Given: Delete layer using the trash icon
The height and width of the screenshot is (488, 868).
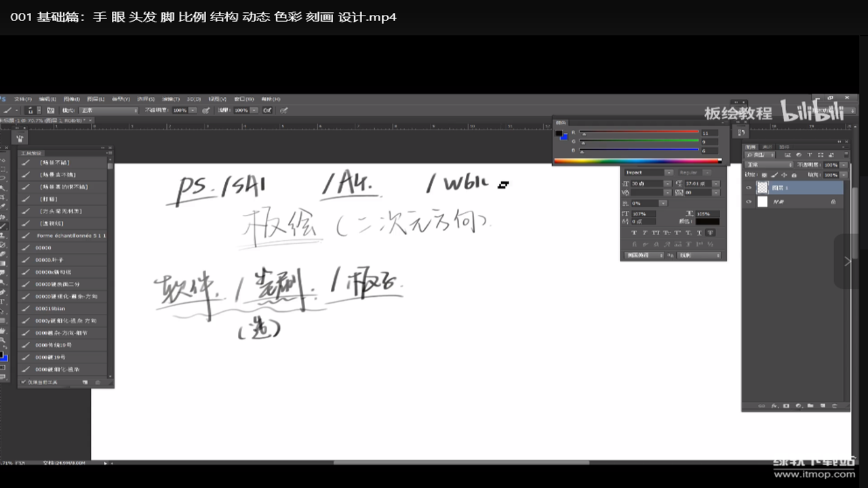Looking at the screenshot, I should click(835, 406).
